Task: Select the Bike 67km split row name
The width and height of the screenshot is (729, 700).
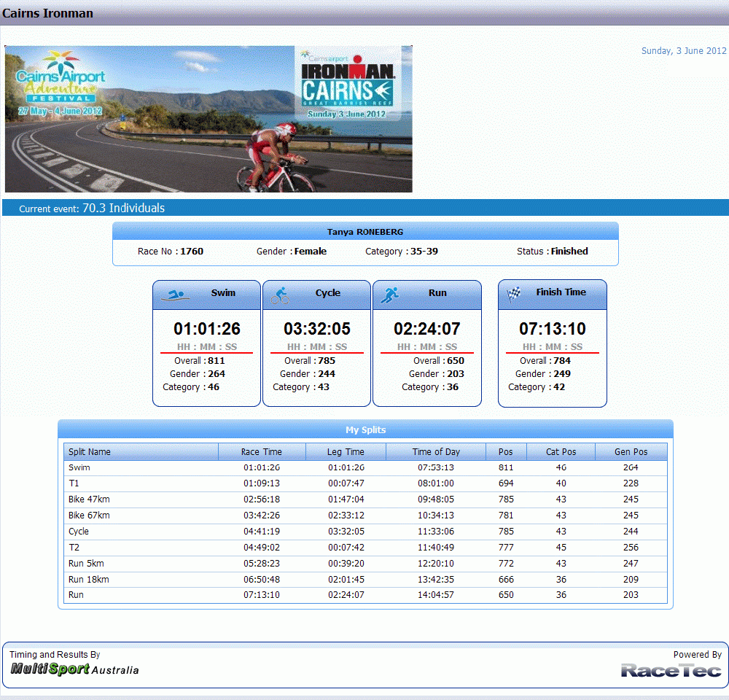Action: click(89, 516)
